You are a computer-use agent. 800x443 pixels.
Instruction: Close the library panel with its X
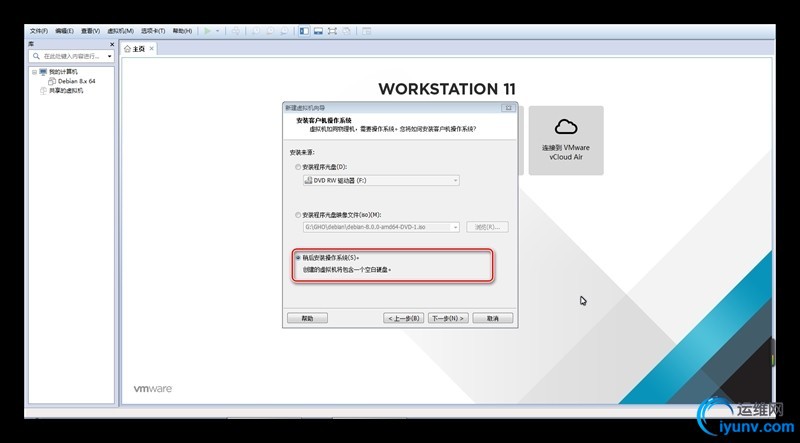click(x=112, y=44)
